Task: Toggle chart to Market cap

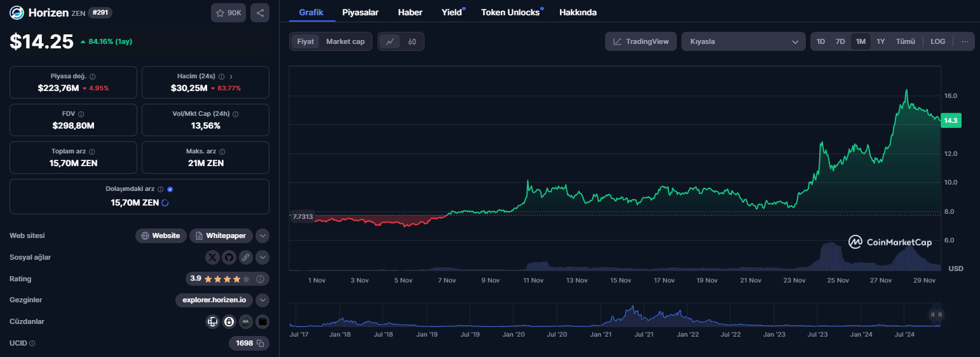Action: coord(345,41)
